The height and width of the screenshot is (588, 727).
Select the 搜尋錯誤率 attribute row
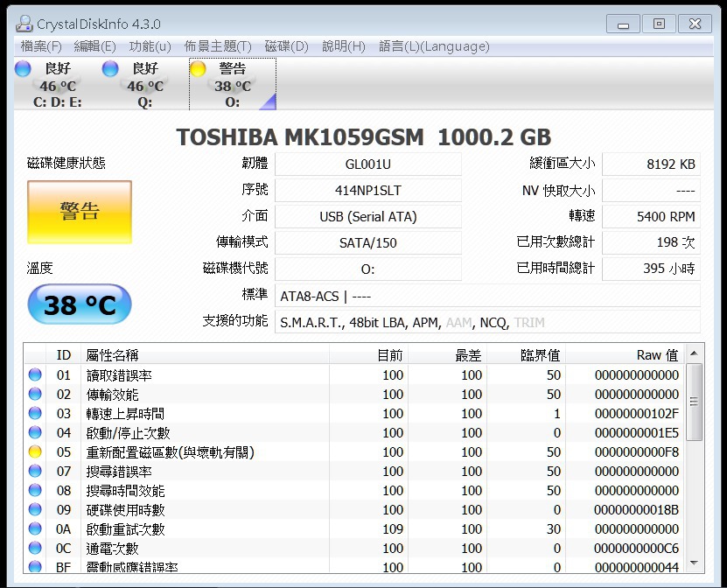coord(354,471)
